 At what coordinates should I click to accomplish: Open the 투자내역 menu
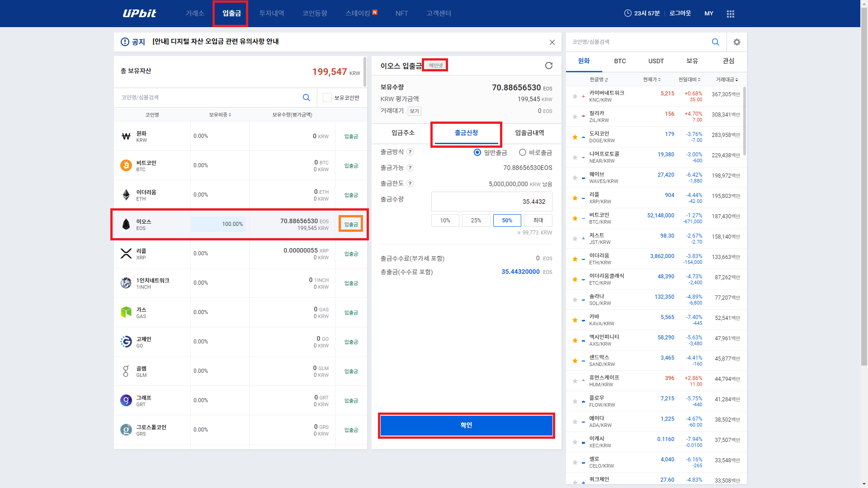271,14
